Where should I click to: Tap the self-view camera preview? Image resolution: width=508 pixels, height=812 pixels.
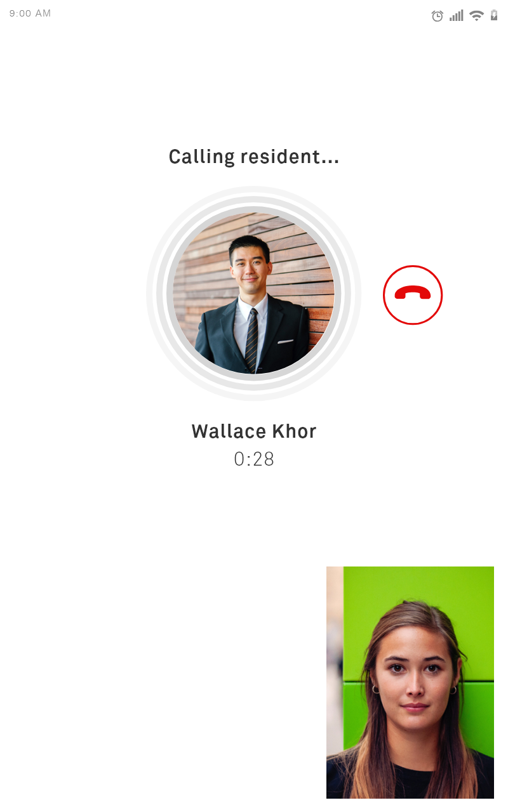(x=410, y=683)
